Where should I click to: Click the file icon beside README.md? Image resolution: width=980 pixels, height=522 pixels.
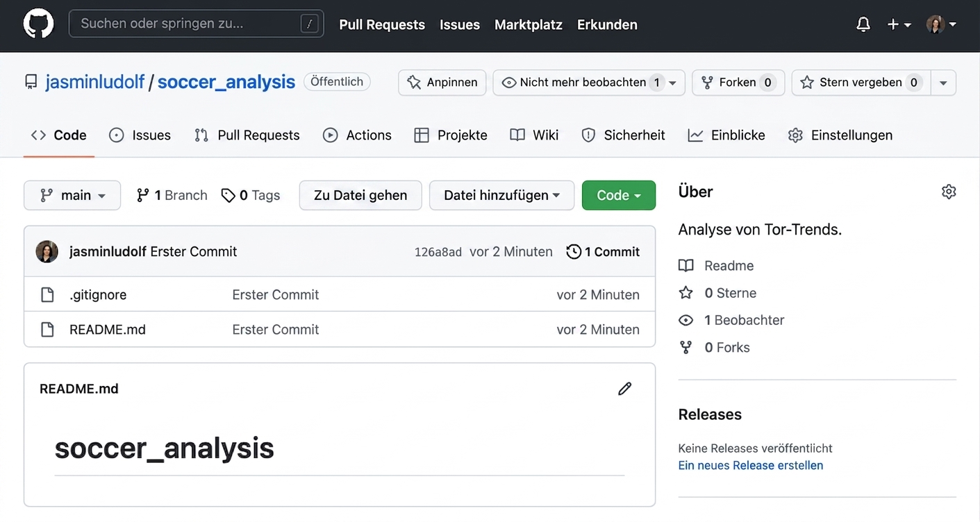click(47, 330)
